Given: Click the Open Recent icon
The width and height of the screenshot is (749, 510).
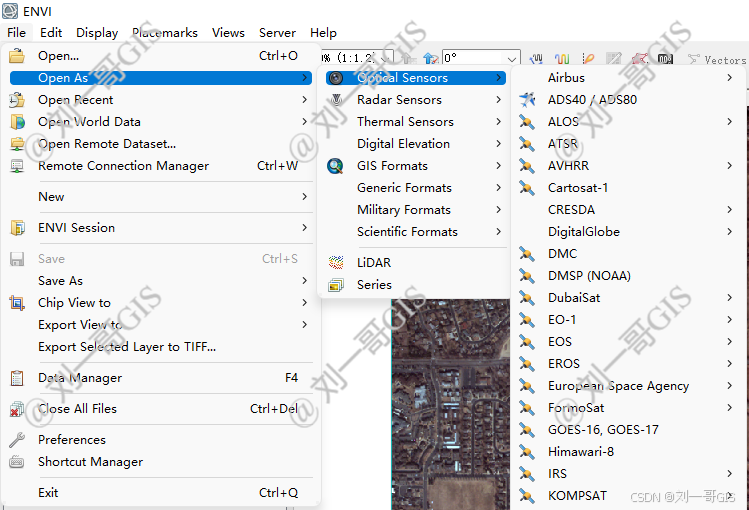Looking at the screenshot, I should (x=17, y=100).
